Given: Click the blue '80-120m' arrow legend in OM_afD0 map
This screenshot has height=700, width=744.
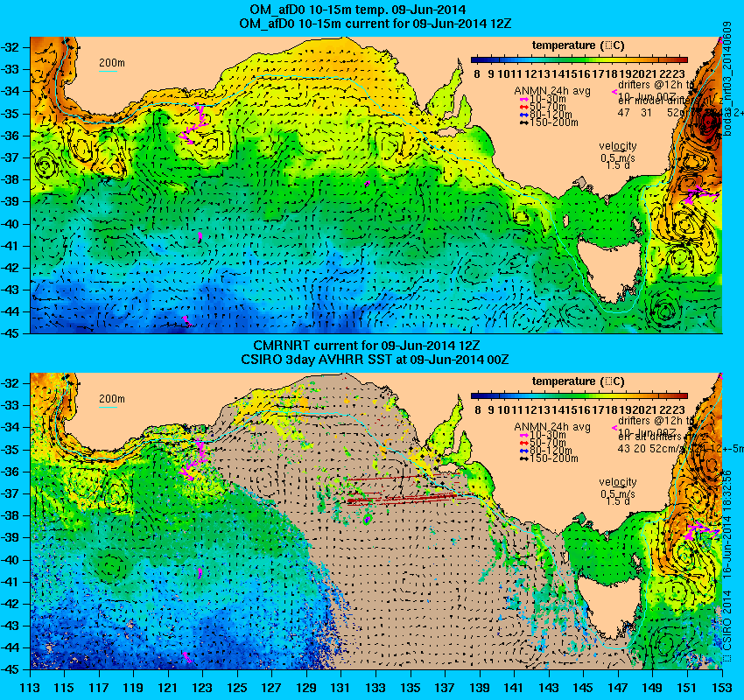Looking at the screenshot, I should pyautogui.click(x=545, y=115).
